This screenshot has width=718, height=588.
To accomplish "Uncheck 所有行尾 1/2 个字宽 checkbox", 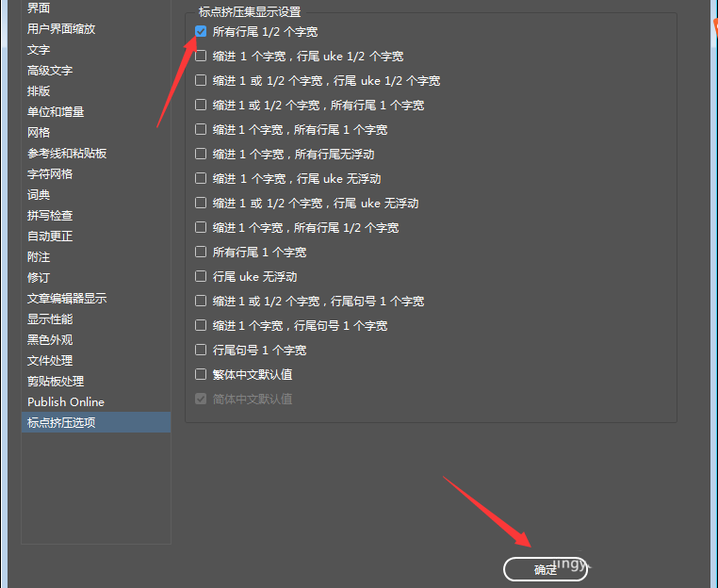I will [201, 32].
